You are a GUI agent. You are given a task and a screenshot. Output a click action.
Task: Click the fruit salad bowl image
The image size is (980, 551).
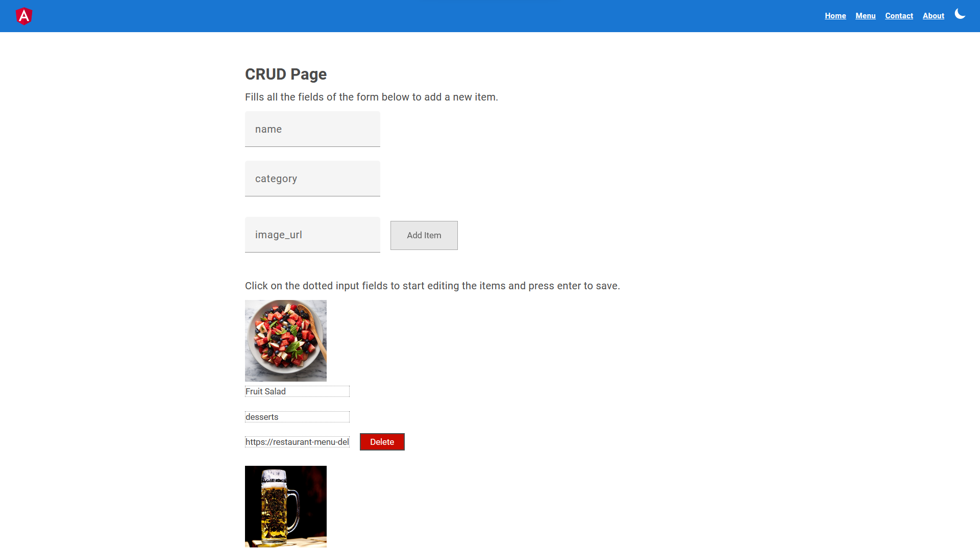click(x=286, y=341)
